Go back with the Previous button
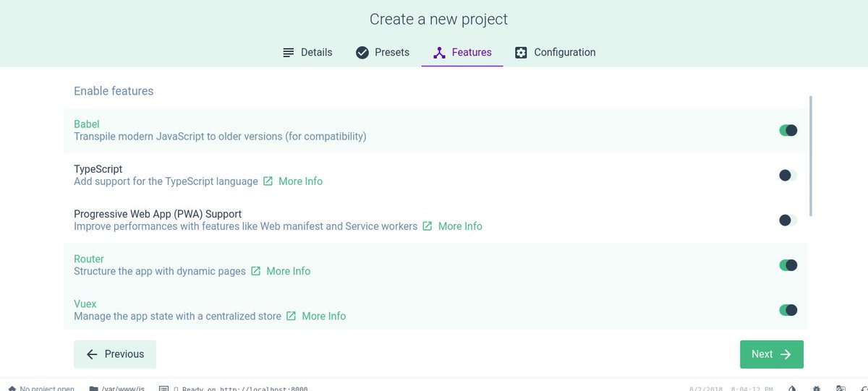This screenshot has height=391, width=868. [115, 354]
